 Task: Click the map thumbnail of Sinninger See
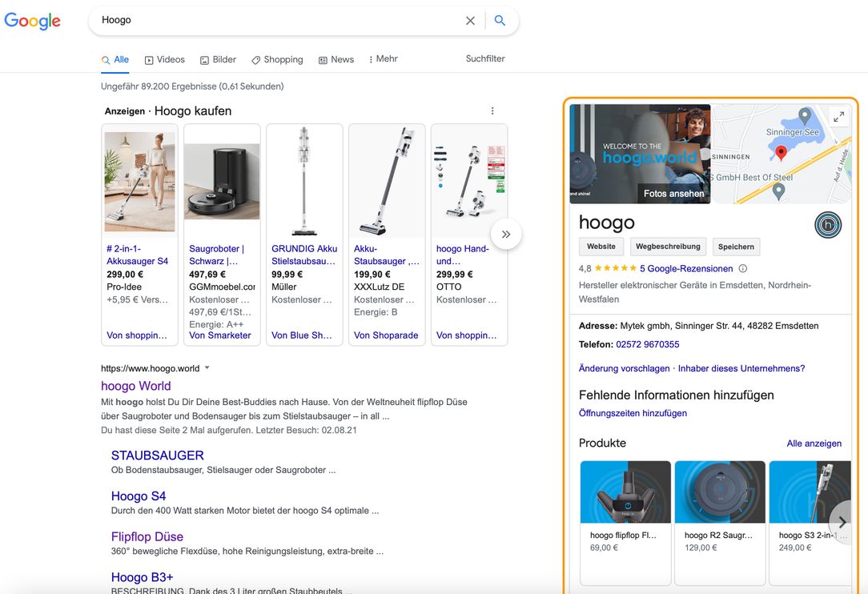781,154
